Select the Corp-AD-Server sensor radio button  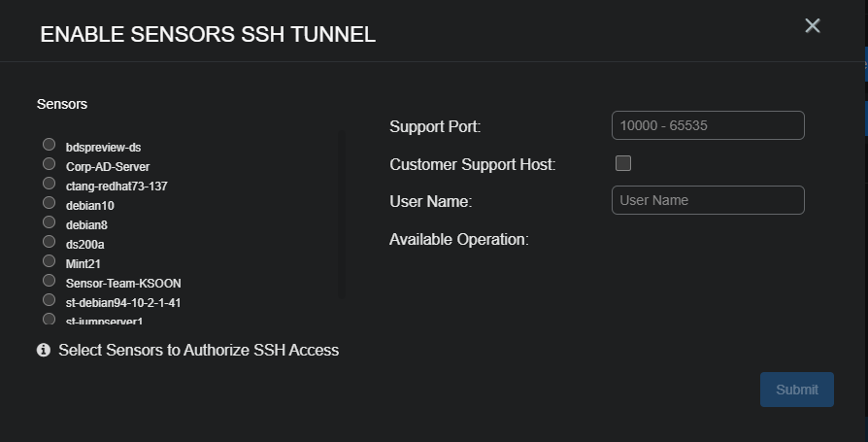(x=49, y=164)
